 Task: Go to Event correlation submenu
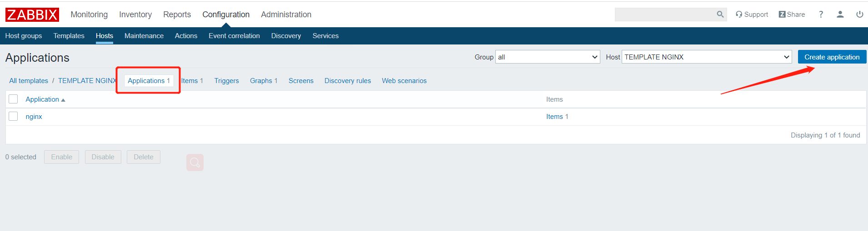[x=234, y=36]
